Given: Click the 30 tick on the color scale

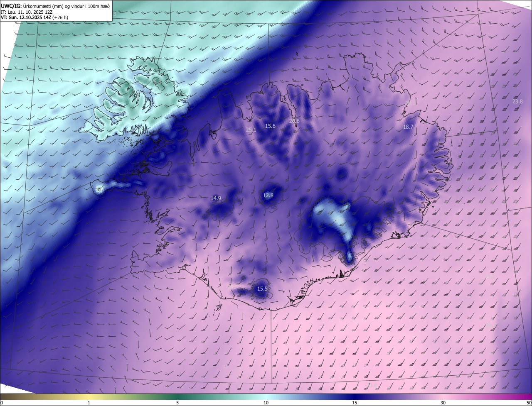Looking at the screenshot, I should point(443,403).
